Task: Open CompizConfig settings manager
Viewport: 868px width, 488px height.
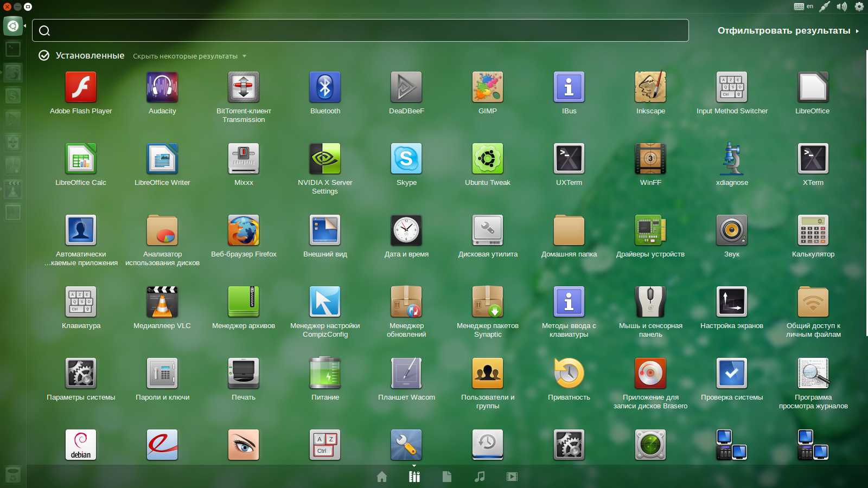Action: (x=325, y=302)
